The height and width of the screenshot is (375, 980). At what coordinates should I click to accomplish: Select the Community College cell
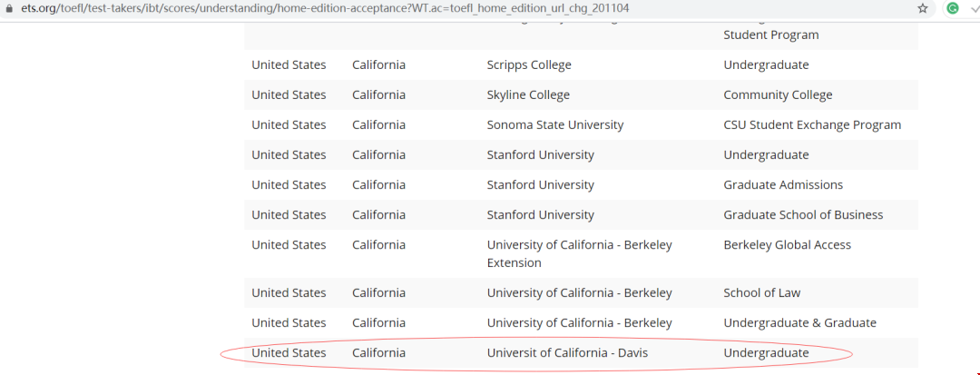pos(778,95)
